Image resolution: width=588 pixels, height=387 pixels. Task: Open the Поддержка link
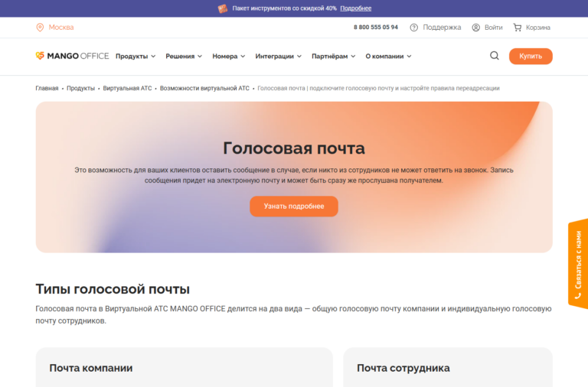[x=442, y=28]
